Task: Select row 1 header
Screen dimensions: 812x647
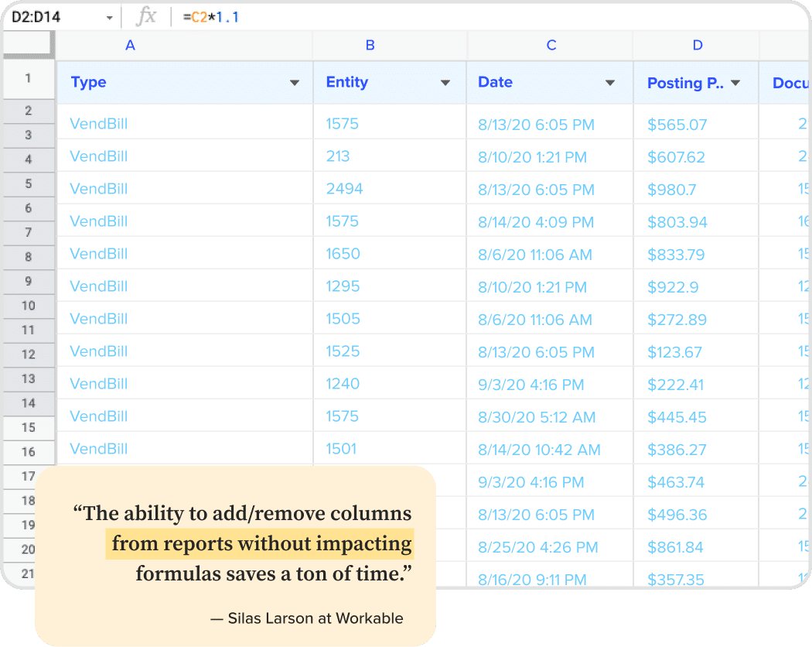Action: (x=28, y=78)
